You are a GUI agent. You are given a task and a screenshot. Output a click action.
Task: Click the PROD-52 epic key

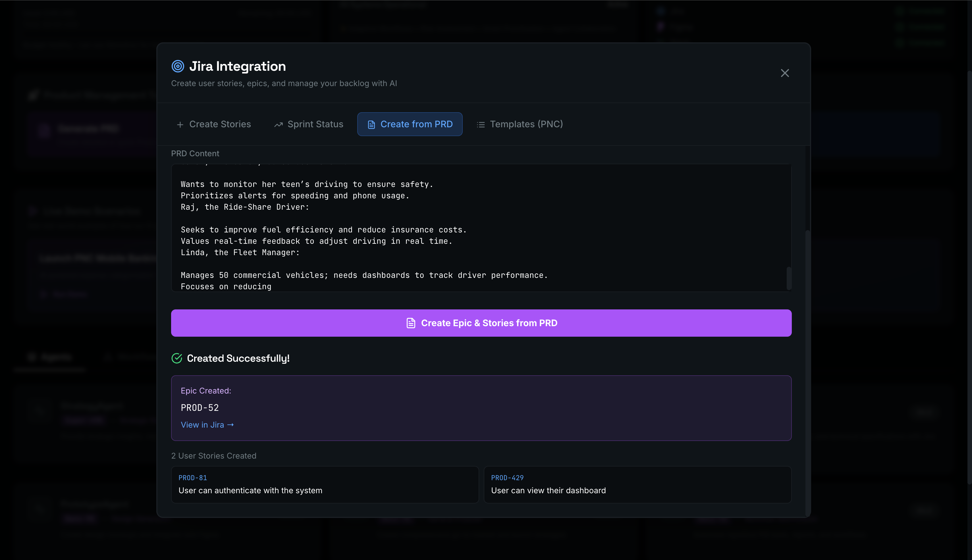pyautogui.click(x=200, y=408)
